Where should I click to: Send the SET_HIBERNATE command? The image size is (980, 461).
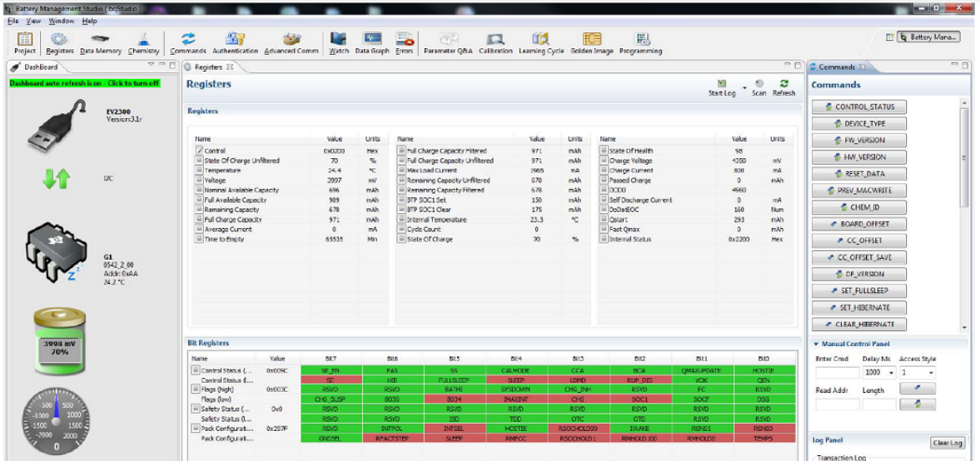859,308
